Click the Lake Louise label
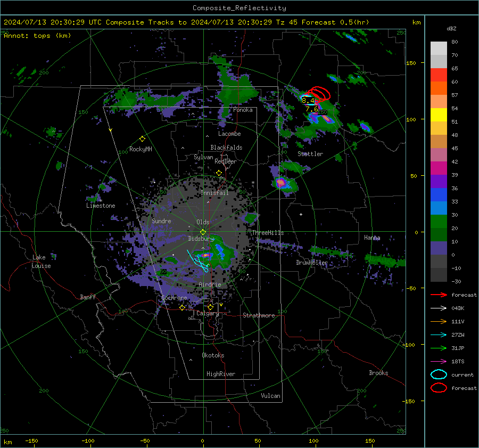The width and height of the screenshot is (479, 448). (42, 262)
